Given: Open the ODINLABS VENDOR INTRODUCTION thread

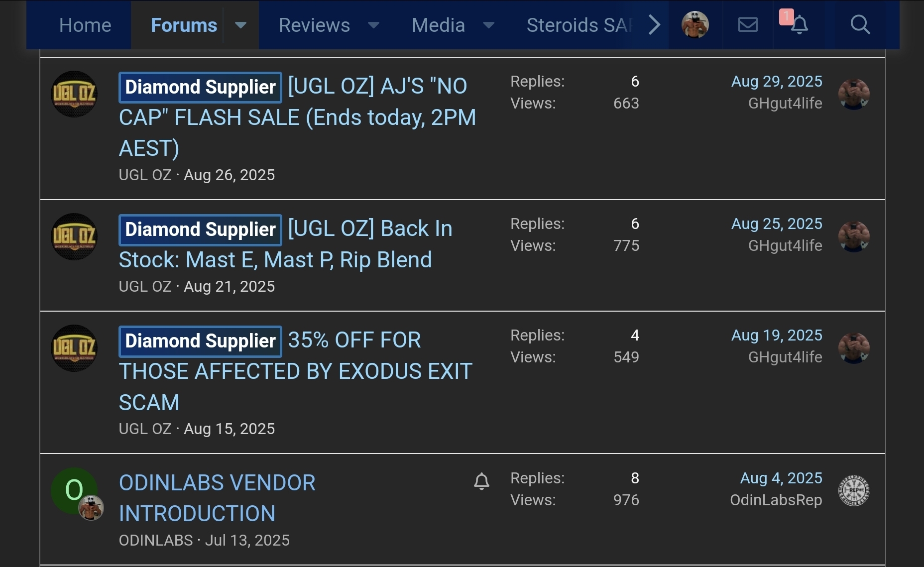Looking at the screenshot, I should coord(217,498).
